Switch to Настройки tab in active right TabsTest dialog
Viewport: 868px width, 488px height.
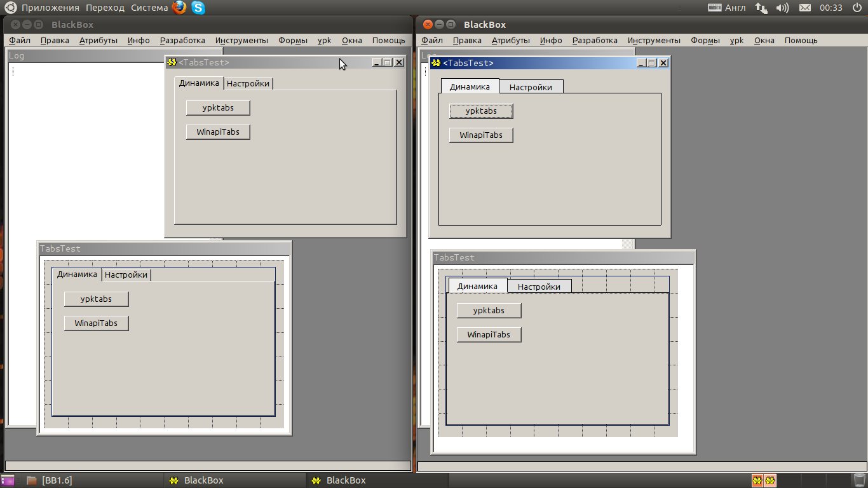pyautogui.click(x=531, y=87)
